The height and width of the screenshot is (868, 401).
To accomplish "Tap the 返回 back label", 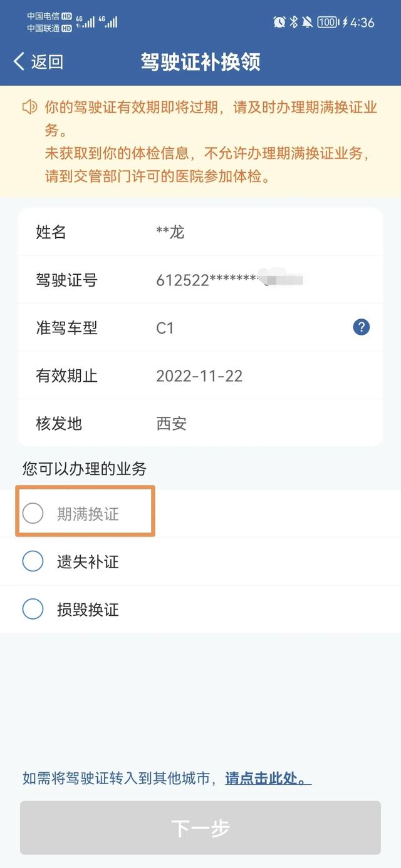I will click(x=47, y=61).
